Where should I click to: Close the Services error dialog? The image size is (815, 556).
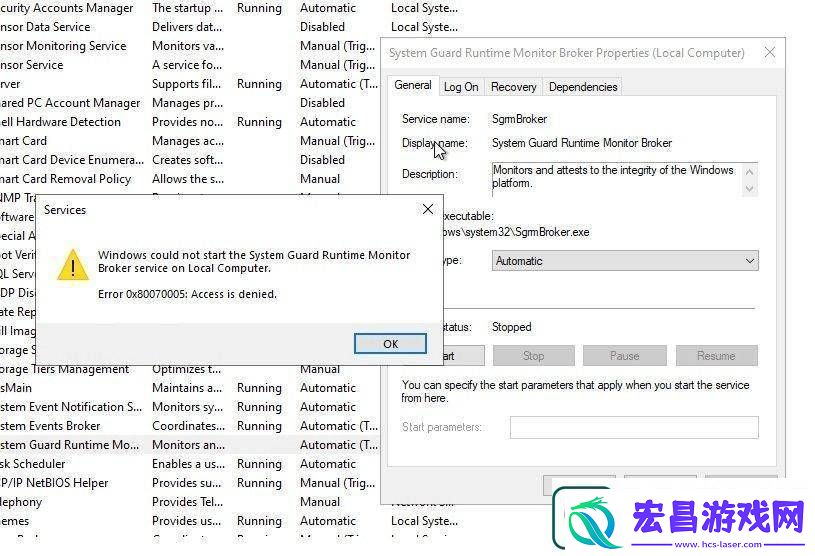[428, 209]
